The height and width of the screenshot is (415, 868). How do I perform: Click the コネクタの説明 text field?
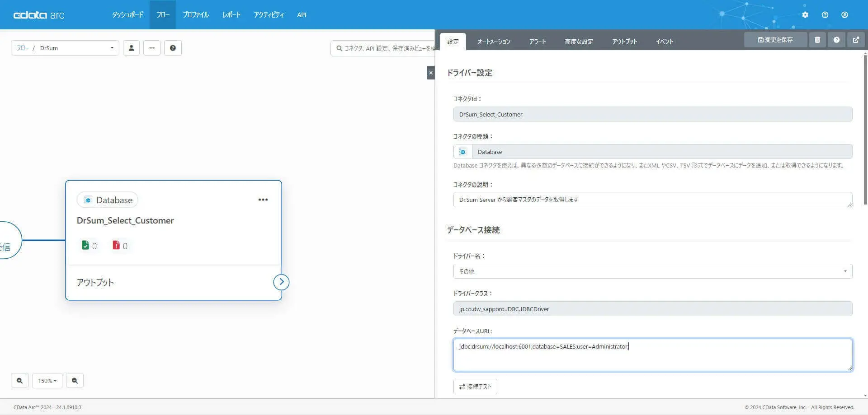pos(653,200)
